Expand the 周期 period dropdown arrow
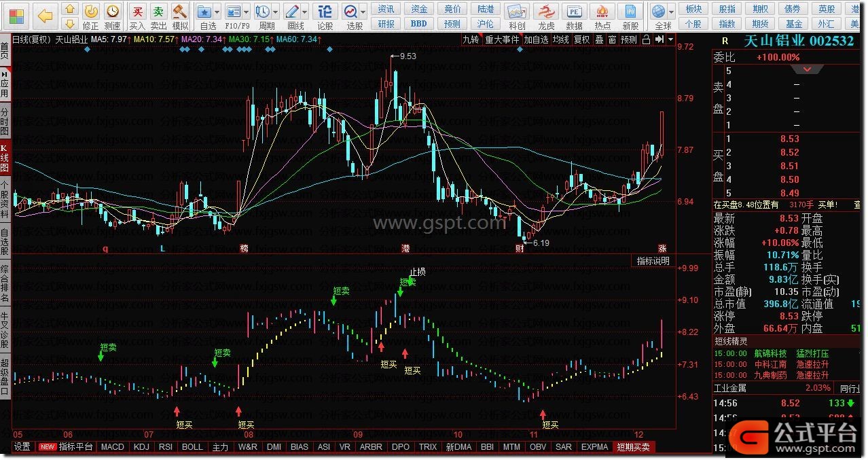 coord(276,12)
